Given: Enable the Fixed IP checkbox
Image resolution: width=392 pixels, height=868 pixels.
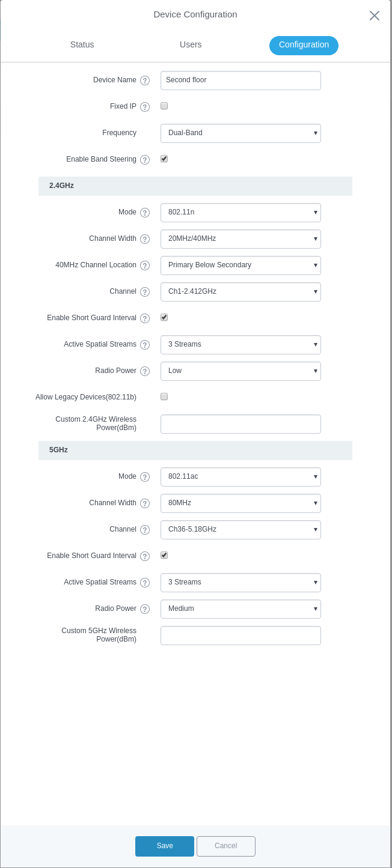Looking at the screenshot, I should 164,106.
